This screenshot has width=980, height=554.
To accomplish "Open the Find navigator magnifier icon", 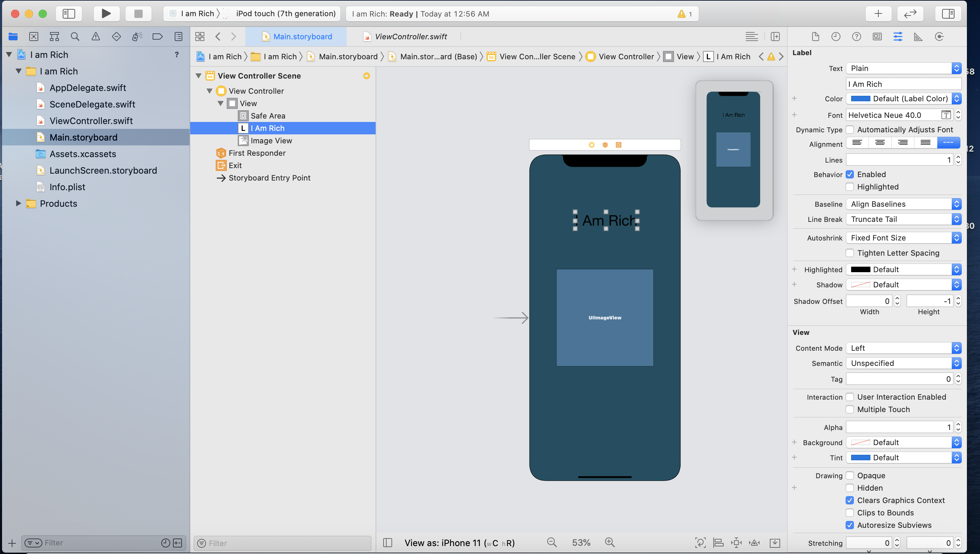I will 75,37.
